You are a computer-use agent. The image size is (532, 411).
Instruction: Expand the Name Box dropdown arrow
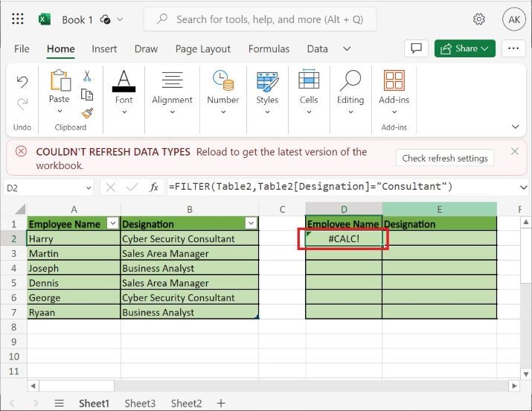tap(89, 188)
